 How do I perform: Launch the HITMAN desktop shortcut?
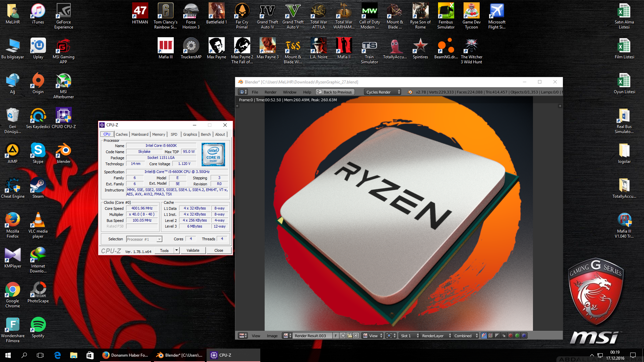pos(140,13)
